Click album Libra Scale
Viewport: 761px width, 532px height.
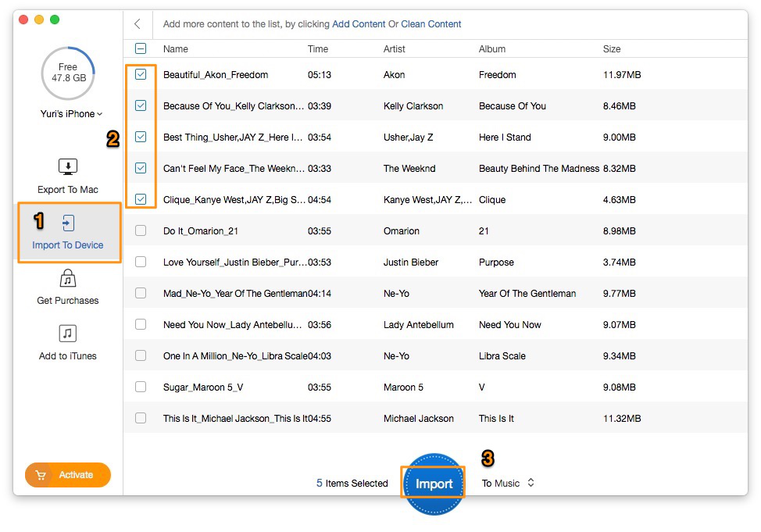[502, 355]
